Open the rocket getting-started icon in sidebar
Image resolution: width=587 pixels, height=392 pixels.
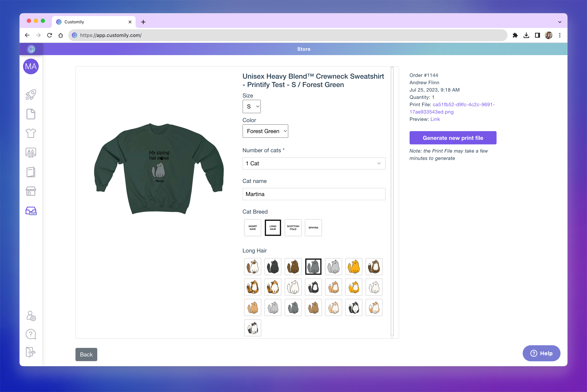click(x=31, y=95)
